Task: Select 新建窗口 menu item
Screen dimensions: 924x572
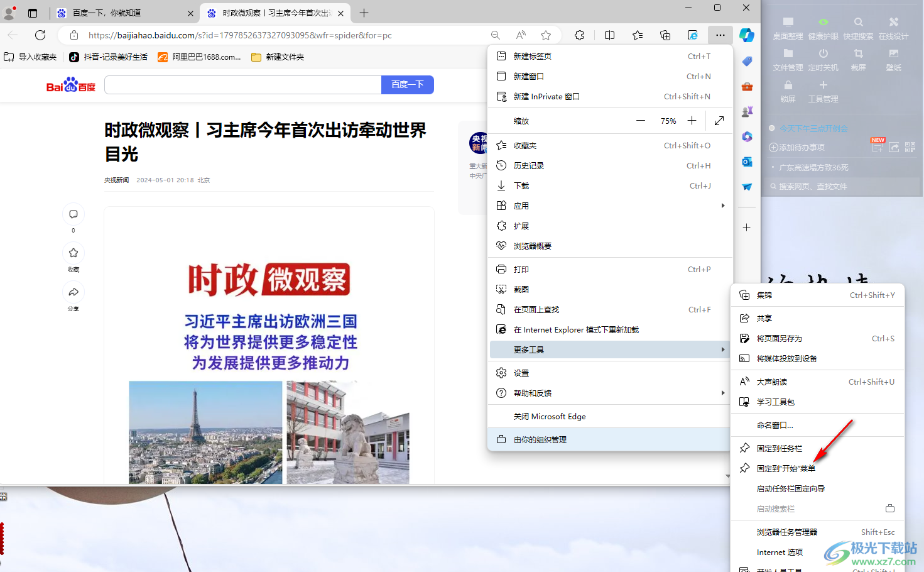Action: (610, 76)
